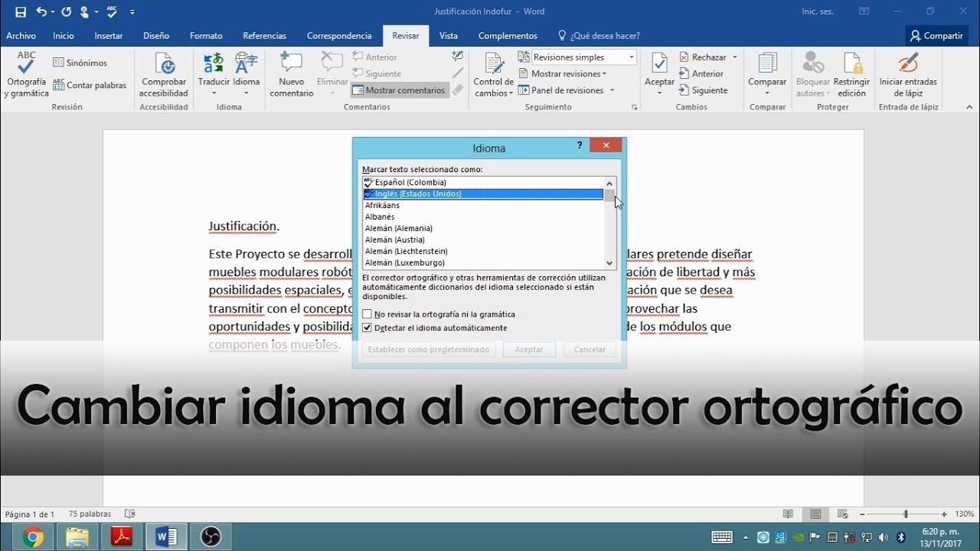Add a Nuevo comentario
Viewport: 980px width, 551px height.
pos(291,75)
